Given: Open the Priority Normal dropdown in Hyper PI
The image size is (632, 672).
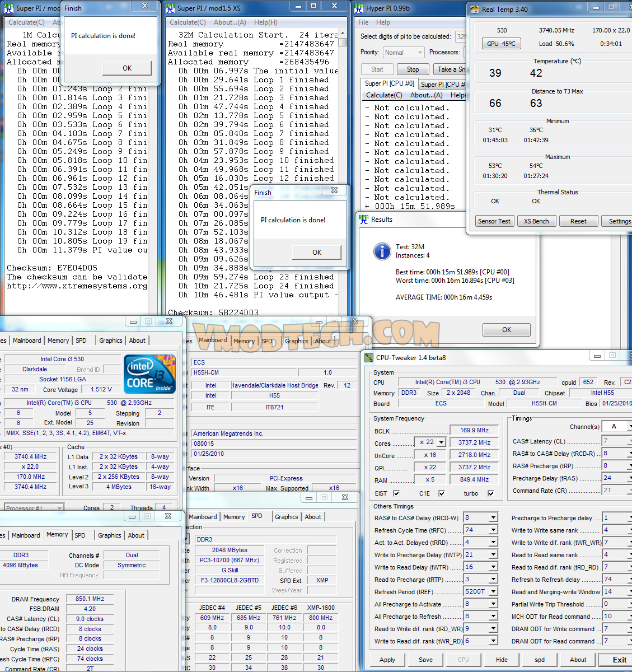Looking at the screenshot, I should tap(404, 52).
